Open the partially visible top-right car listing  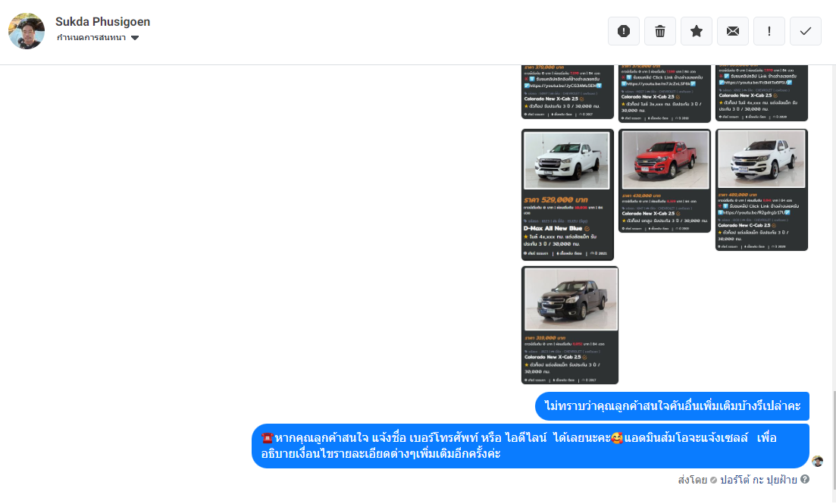click(x=762, y=92)
